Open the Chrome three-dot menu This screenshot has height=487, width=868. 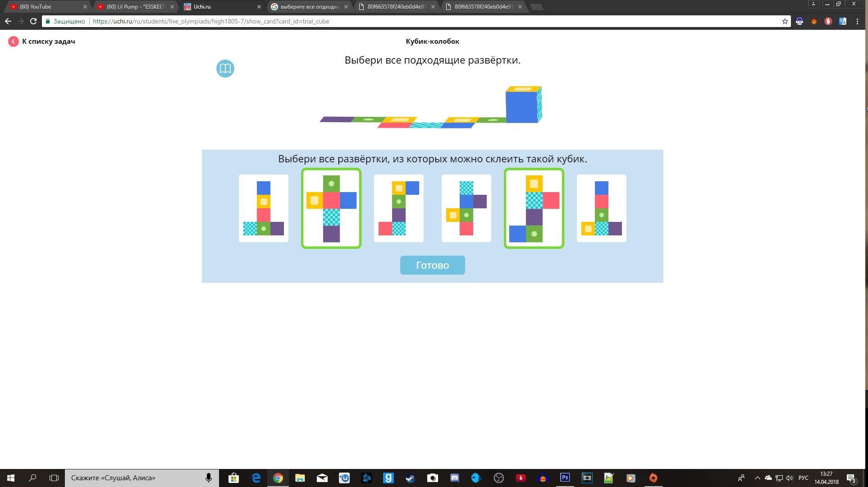(857, 21)
